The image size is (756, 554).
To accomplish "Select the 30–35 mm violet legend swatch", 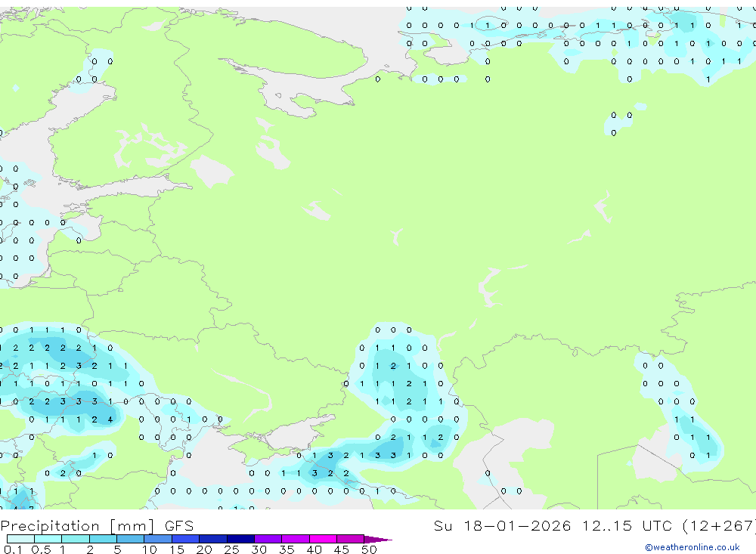I will click(268, 539).
